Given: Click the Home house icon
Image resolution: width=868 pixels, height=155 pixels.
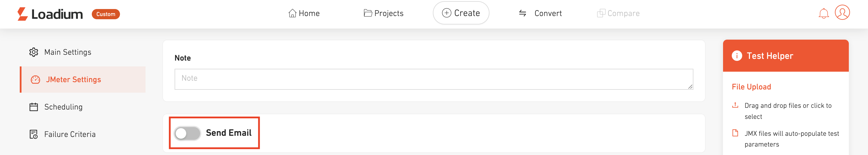Looking at the screenshot, I should (292, 13).
